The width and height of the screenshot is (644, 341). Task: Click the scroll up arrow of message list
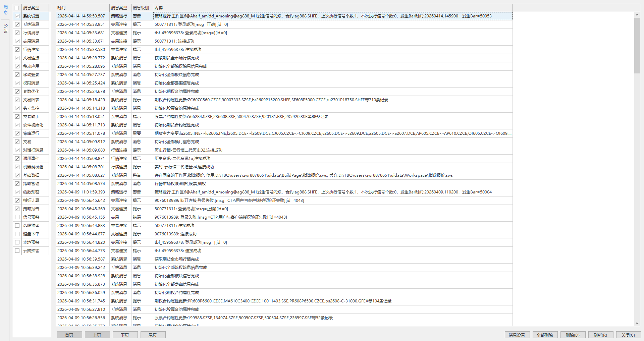coord(637,15)
